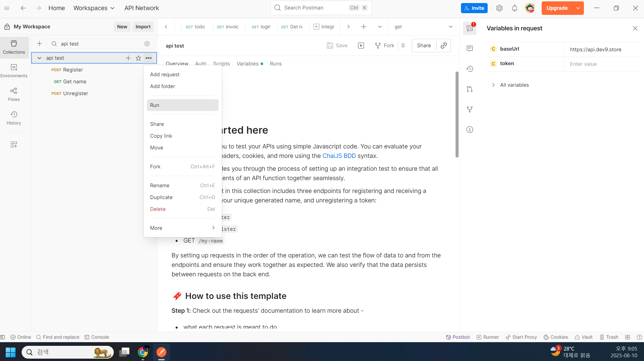
Task: Open the GET todo request tab
Action: pos(195,27)
